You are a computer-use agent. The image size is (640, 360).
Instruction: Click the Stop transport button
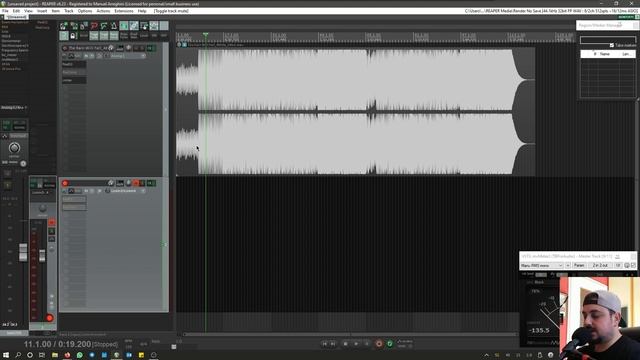coord(345,344)
